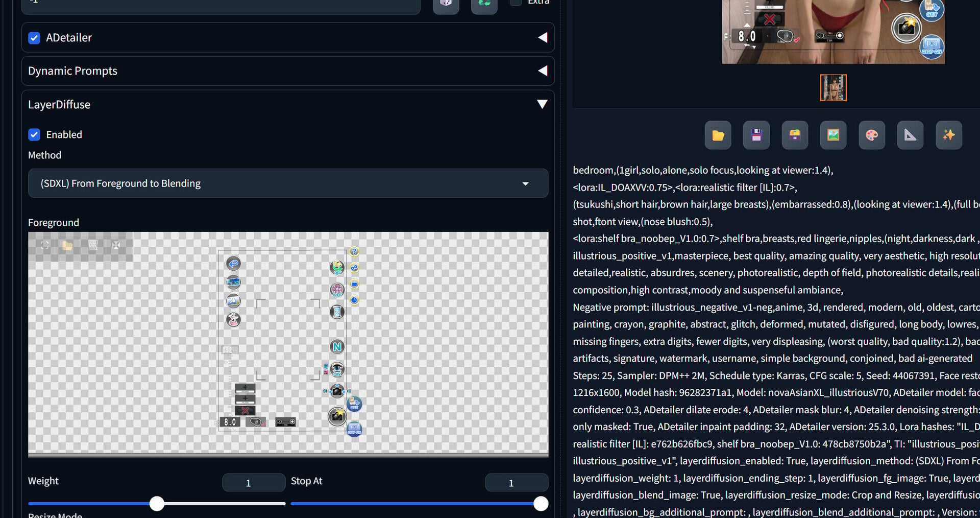Open the Method dropdown
Viewport: 980px width, 518px height.
288,183
